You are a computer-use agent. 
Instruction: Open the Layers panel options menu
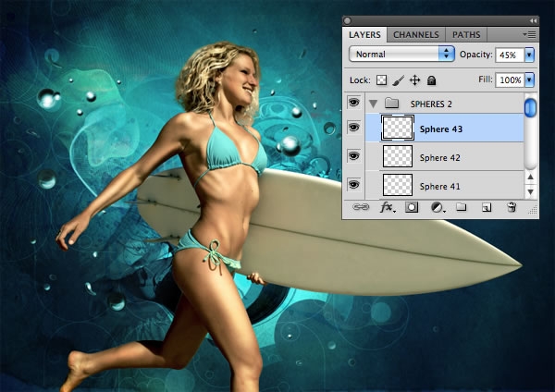pos(529,35)
